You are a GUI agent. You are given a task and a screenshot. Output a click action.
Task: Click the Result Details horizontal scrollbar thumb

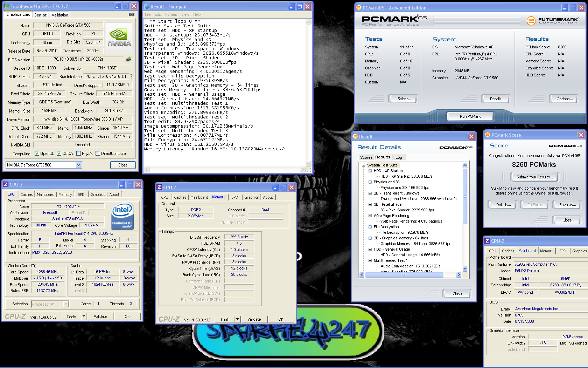tap(405, 275)
